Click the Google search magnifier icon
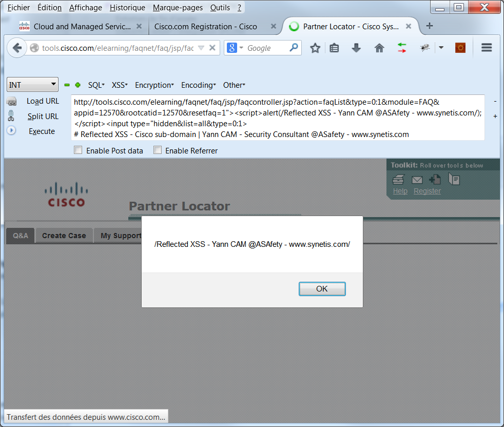The height and width of the screenshot is (427, 504). 294,48
